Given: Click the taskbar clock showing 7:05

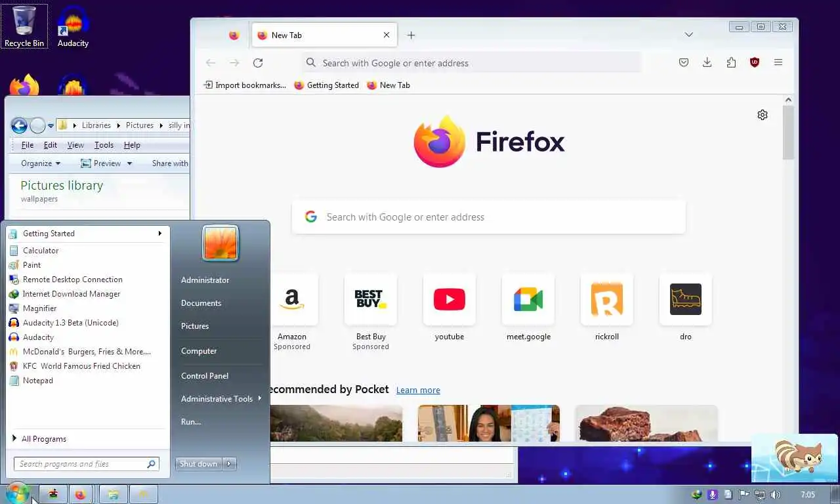Looking at the screenshot, I should (x=808, y=495).
